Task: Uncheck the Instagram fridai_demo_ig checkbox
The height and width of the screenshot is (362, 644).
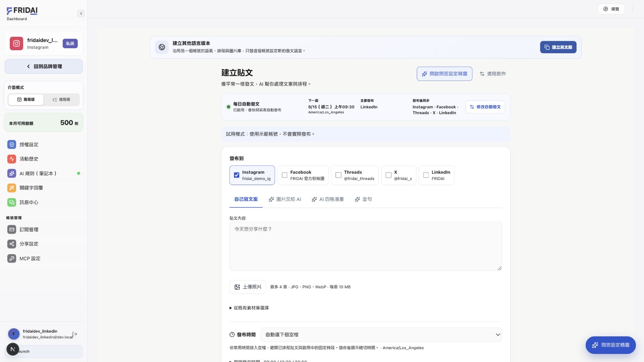Action: pos(237,175)
